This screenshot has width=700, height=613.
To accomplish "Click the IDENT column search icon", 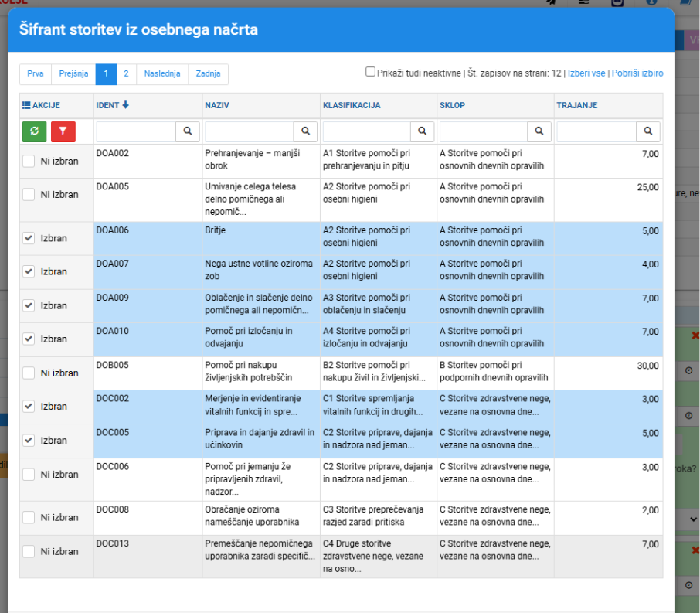I will (x=188, y=131).
